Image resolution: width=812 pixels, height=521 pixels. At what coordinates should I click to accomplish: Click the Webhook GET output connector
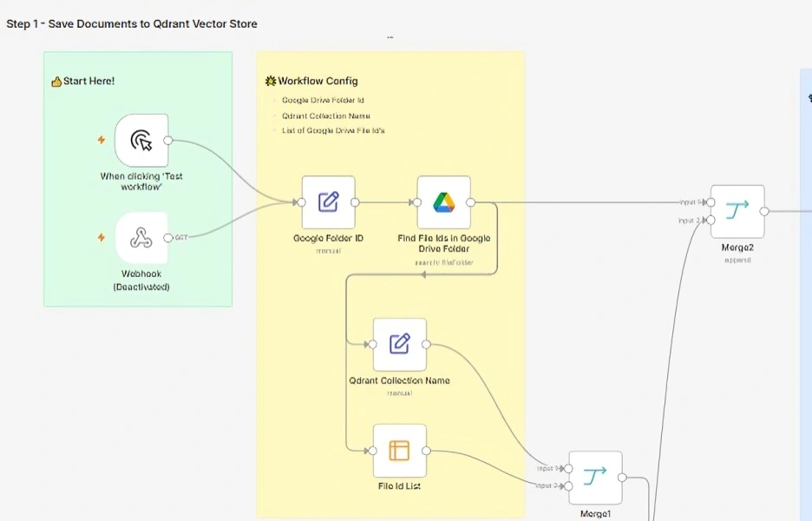click(x=168, y=238)
